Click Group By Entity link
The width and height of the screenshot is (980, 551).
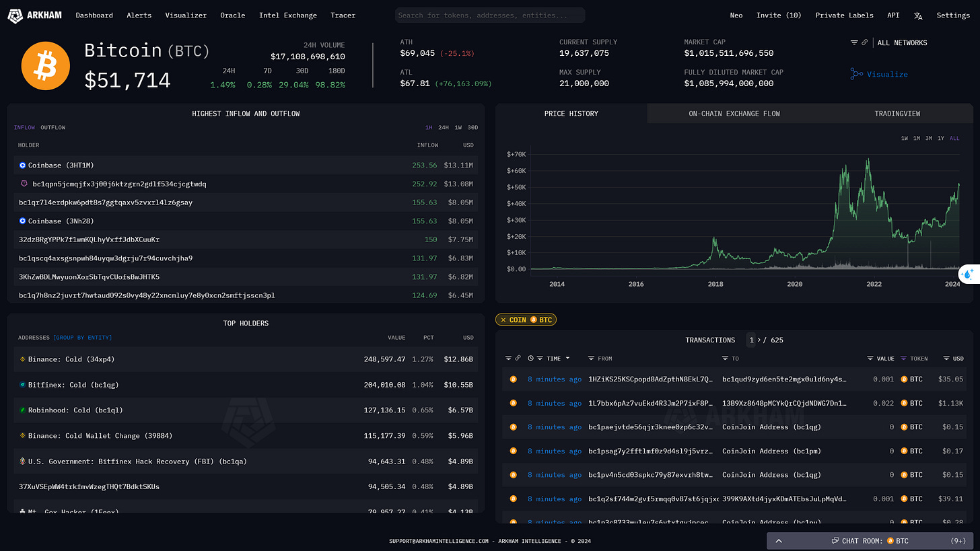click(83, 337)
